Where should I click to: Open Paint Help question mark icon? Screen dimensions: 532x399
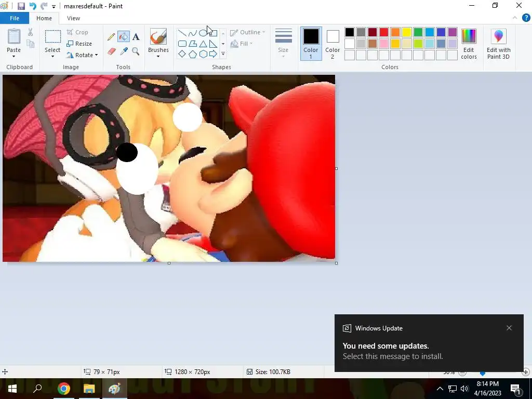click(x=526, y=18)
